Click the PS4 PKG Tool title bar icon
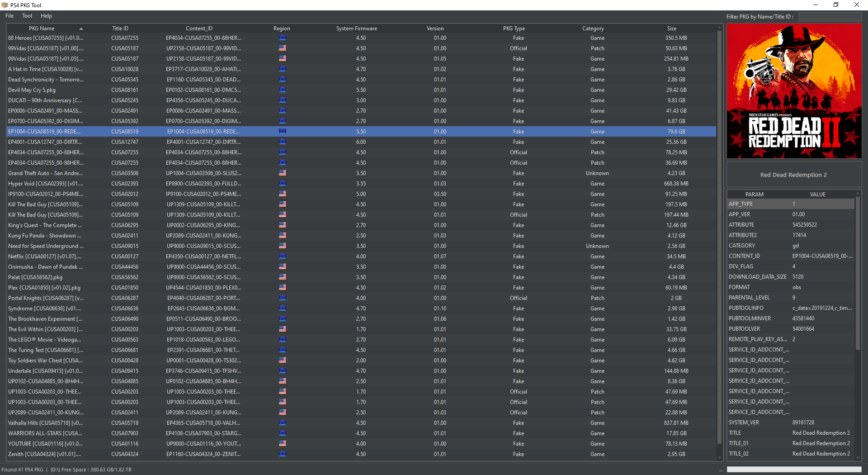 pos(5,5)
